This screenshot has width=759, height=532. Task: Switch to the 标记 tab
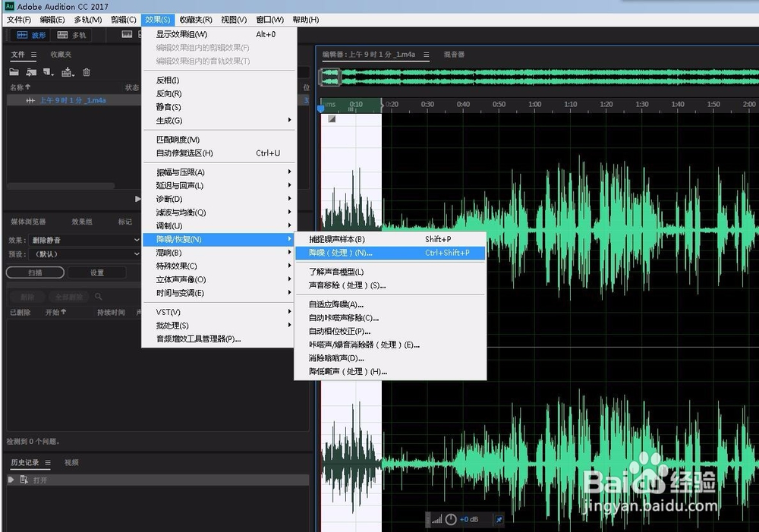coord(125,222)
